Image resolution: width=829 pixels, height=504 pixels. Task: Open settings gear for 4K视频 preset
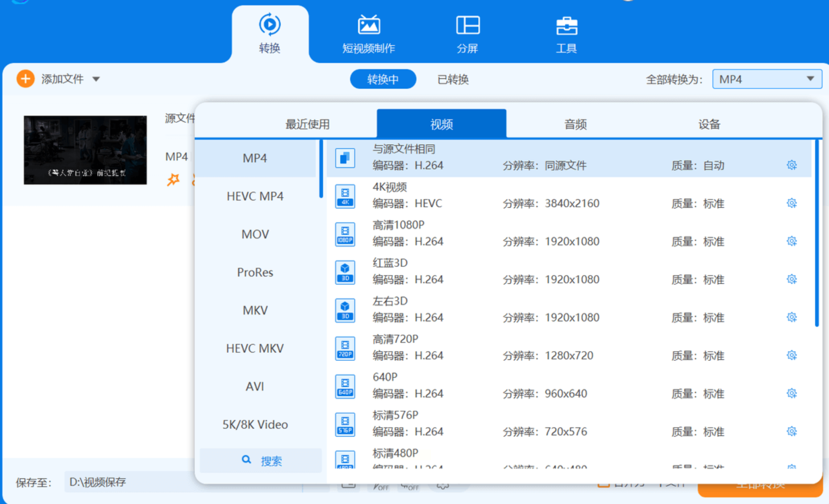click(792, 203)
